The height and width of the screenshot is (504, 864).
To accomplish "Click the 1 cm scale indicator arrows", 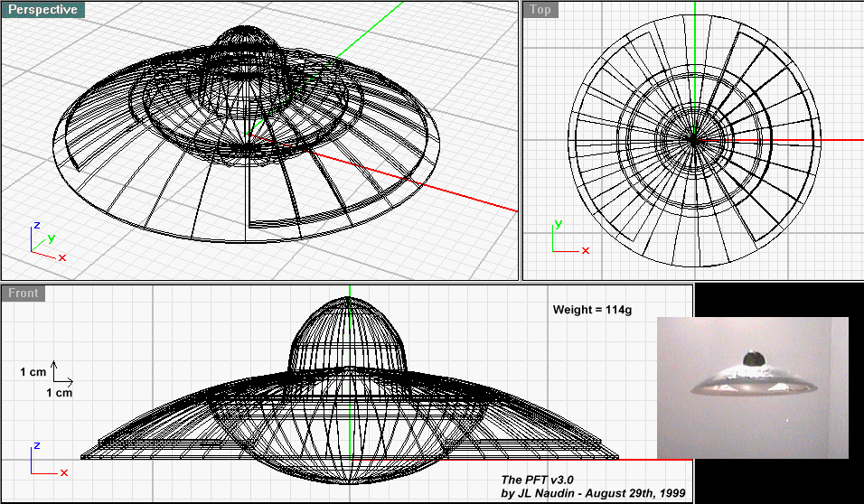I will click(62, 372).
